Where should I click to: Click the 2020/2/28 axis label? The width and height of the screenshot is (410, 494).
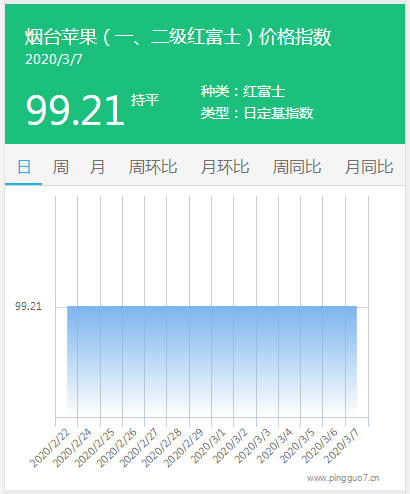161,448
